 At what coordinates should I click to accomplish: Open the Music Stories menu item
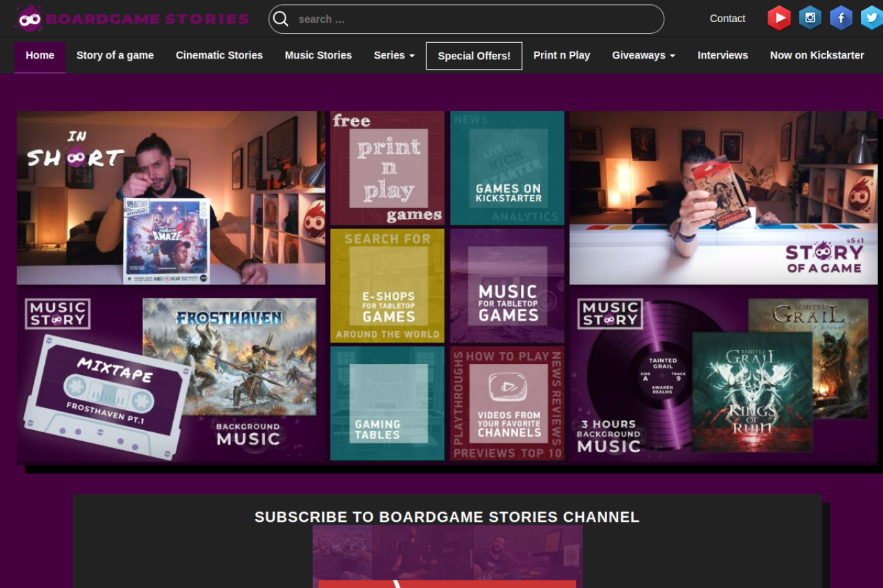318,55
